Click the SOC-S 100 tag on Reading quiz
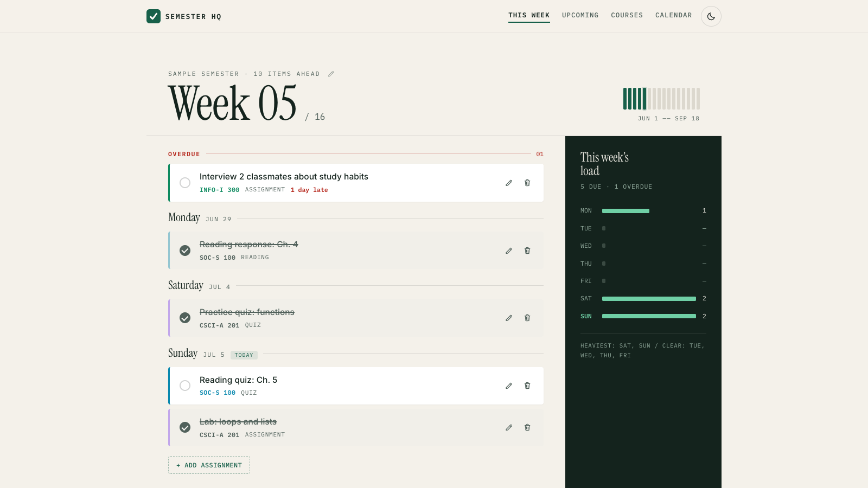Screen dimensions: 868x488 pos(218,393)
